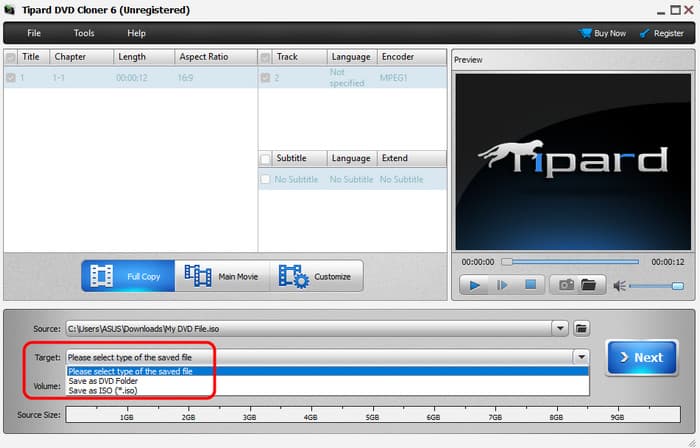Expand the Source path dropdown arrow
This screenshot has height=448, width=700.
[560, 329]
